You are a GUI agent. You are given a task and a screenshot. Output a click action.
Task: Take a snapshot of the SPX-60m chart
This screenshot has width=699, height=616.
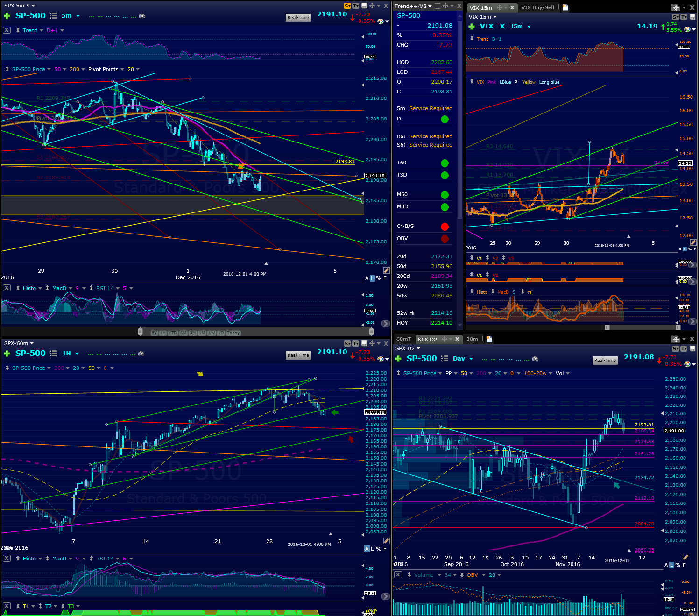click(141, 354)
